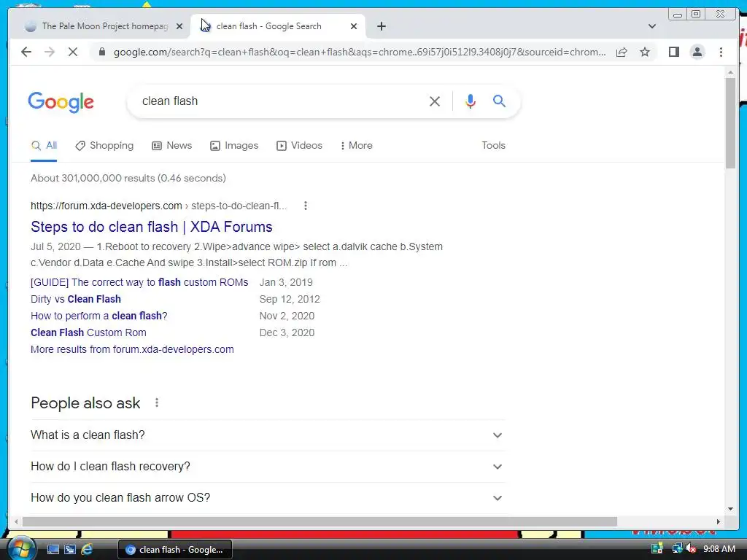This screenshot has width=747, height=560.
Task: Click vertical scrollbar down arrow
Action: click(730, 509)
